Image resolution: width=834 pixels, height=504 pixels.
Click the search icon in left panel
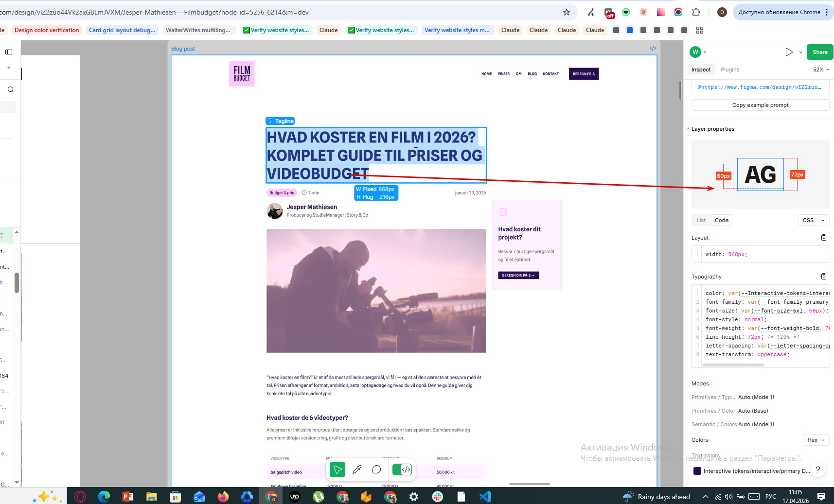click(11, 89)
